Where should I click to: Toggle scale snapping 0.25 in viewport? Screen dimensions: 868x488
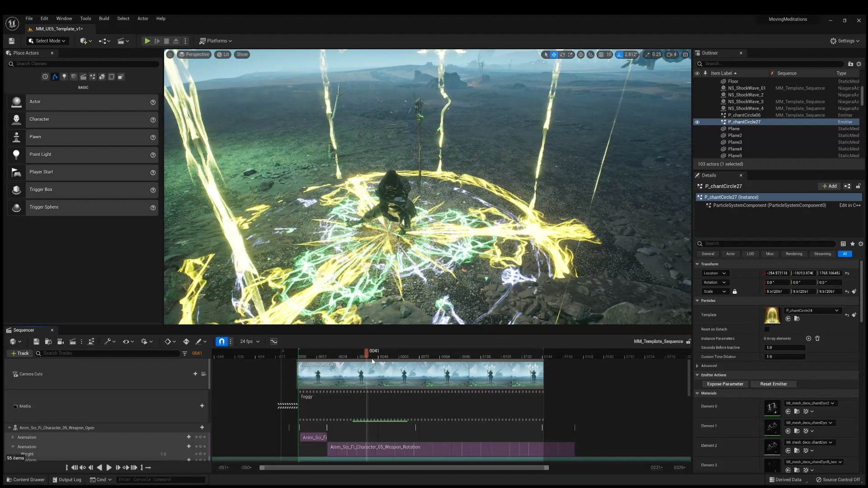(648, 55)
